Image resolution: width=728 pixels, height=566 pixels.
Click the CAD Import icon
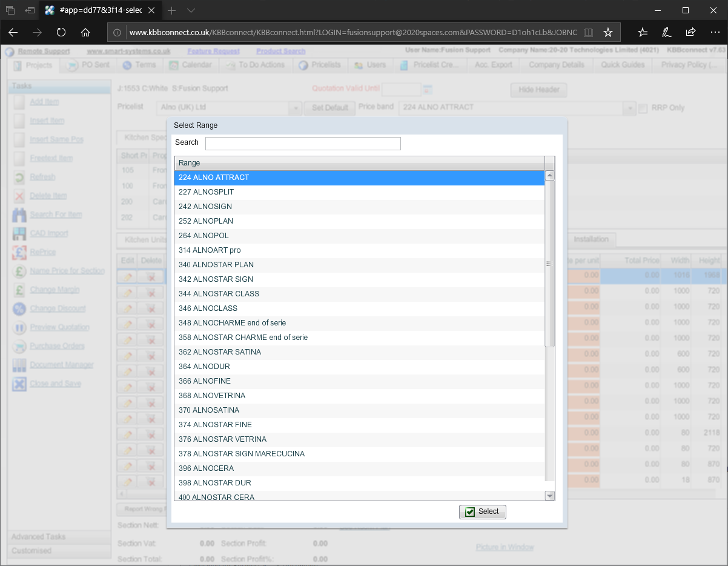point(19,234)
